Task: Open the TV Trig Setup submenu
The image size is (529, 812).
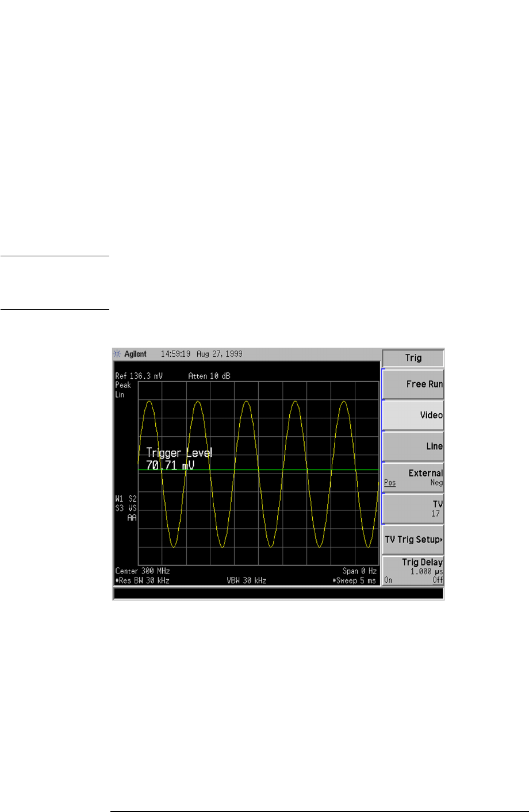Action: [413, 540]
